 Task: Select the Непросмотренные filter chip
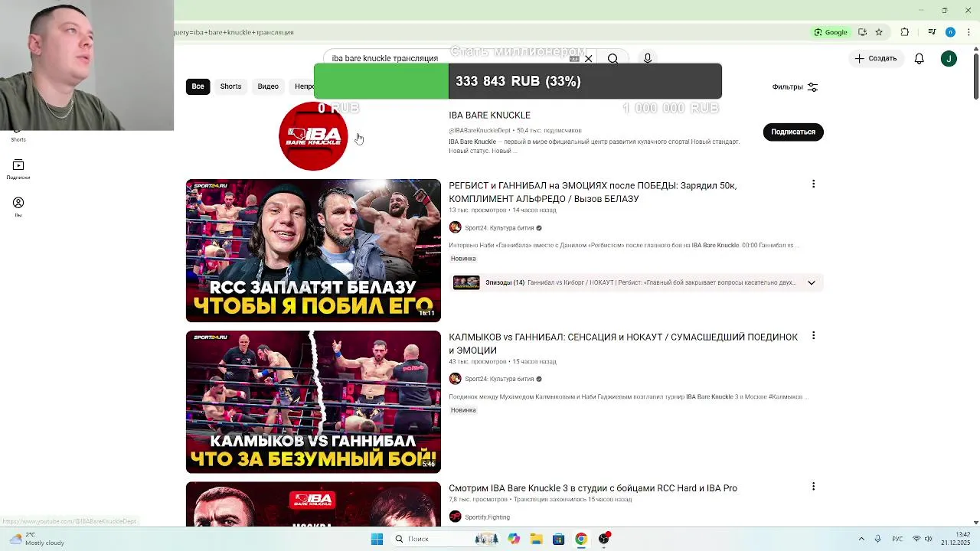(x=302, y=86)
